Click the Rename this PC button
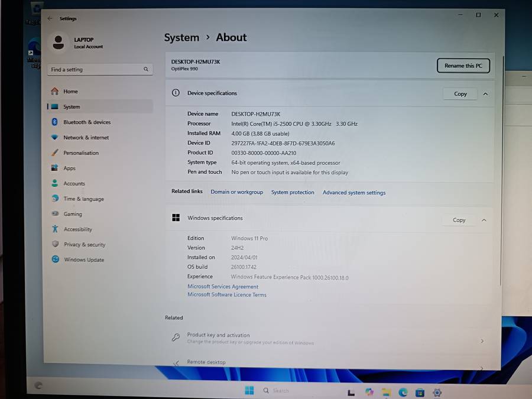The height and width of the screenshot is (399, 532). [x=463, y=66]
